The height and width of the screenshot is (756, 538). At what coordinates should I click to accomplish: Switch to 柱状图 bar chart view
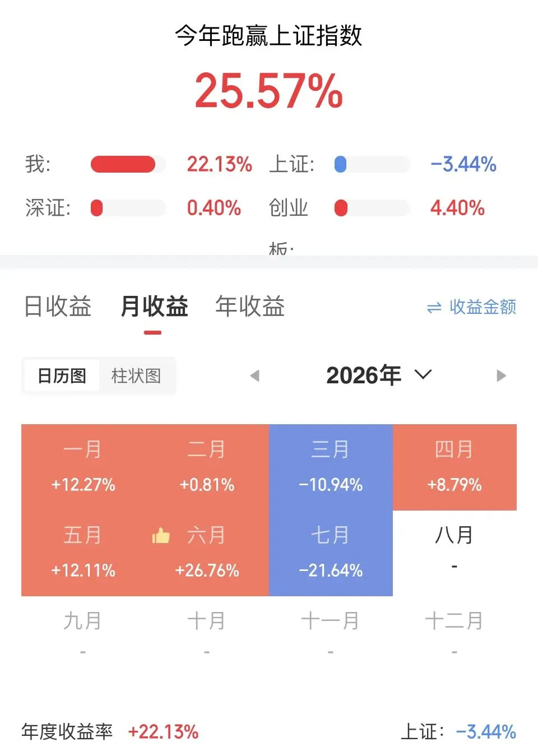pyautogui.click(x=136, y=375)
